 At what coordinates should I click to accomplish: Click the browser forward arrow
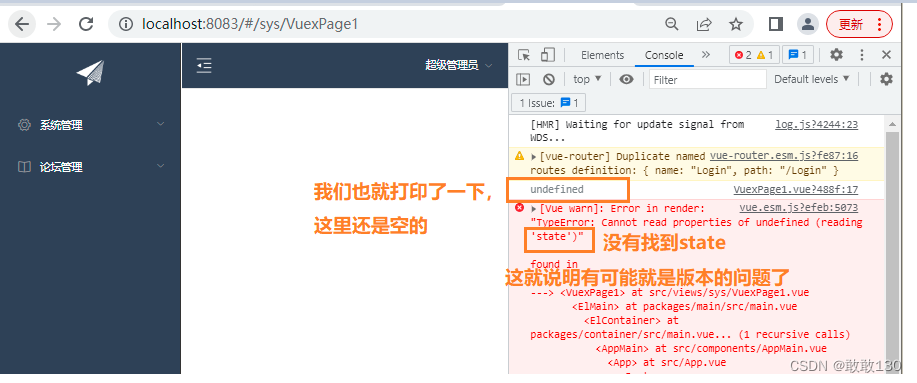tap(54, 24)
